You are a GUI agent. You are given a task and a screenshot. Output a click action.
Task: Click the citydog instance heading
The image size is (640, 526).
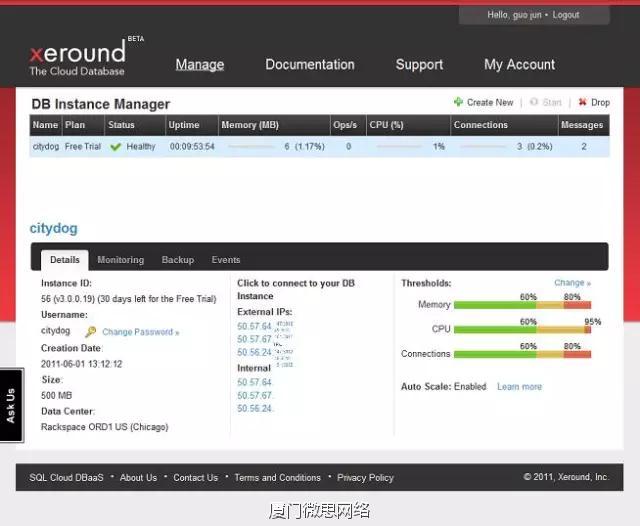53,228
